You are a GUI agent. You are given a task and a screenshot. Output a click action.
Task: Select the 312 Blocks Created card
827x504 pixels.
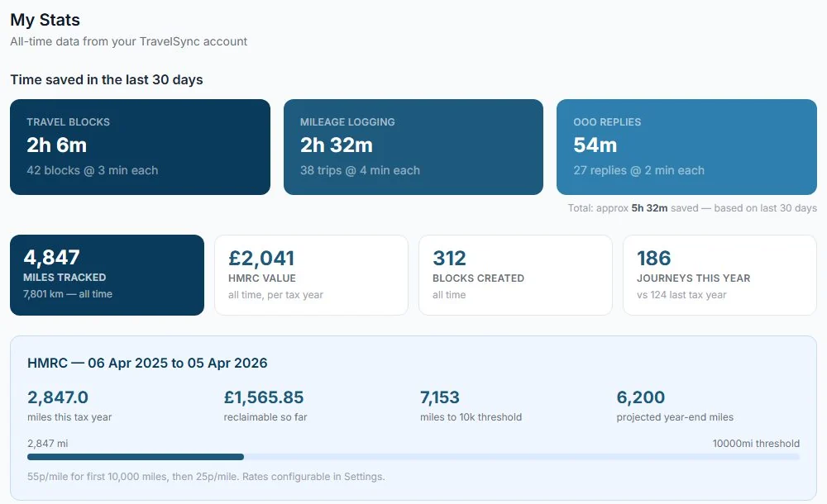click(515, 275)
